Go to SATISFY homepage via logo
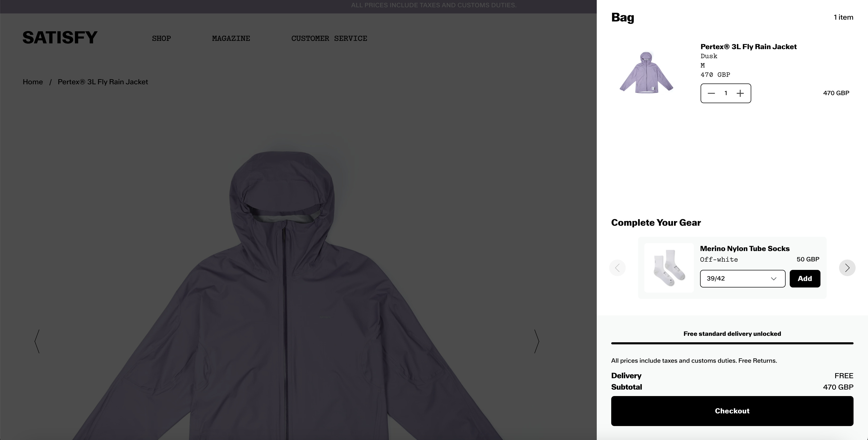The image size is (868, 440). coord(60,37)
